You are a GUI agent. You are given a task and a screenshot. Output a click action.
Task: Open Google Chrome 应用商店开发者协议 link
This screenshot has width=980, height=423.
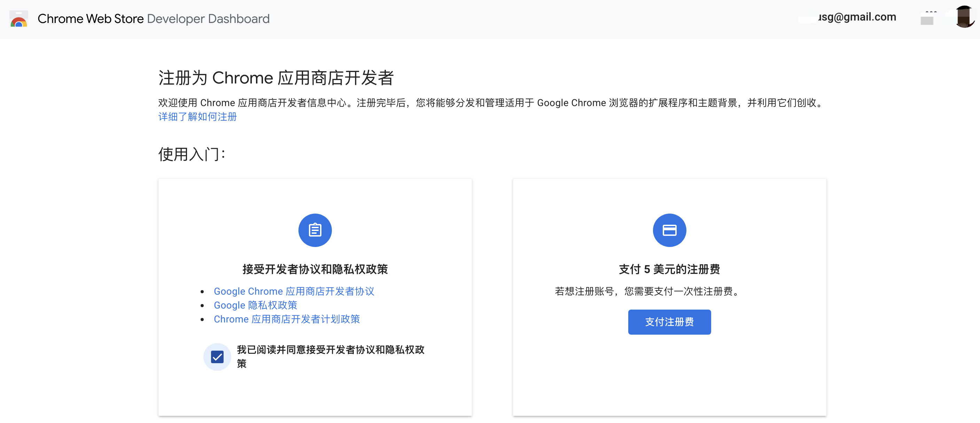294,292
